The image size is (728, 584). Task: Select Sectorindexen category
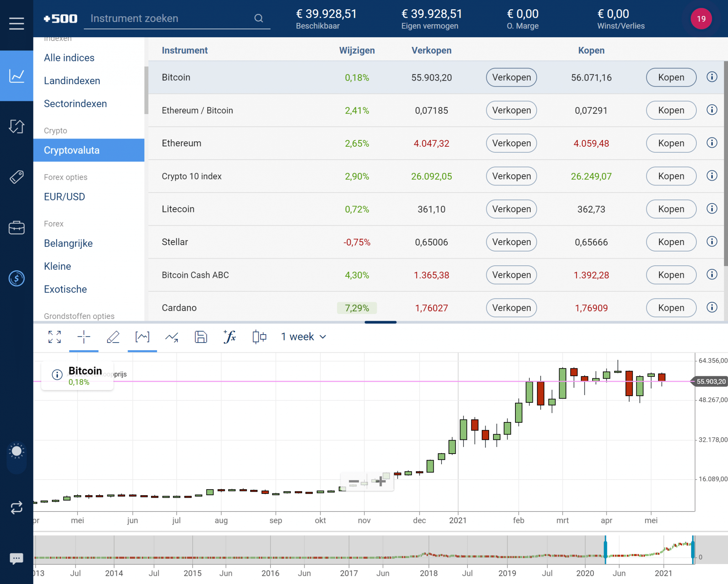coord(89,103)
